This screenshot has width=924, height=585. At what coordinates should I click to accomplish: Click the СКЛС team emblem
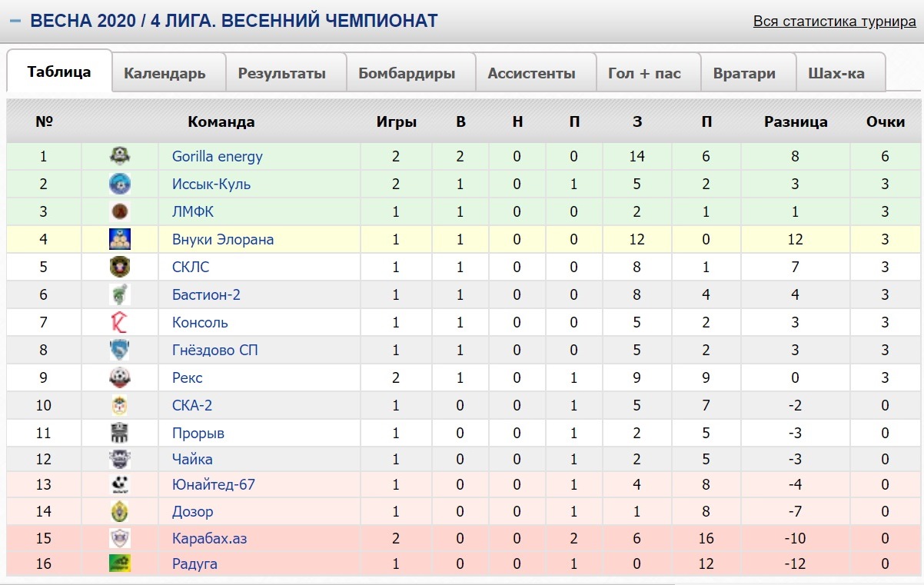click(119, 267)
